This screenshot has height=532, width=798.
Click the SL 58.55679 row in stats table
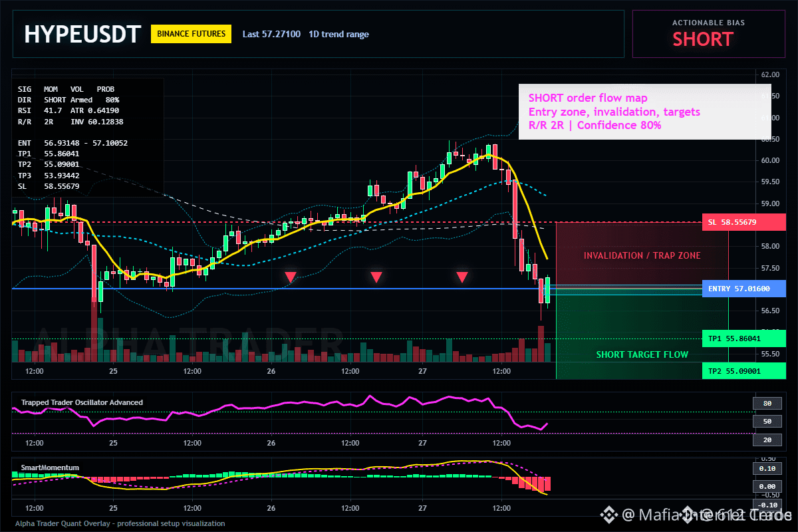[x=49, y=186]
